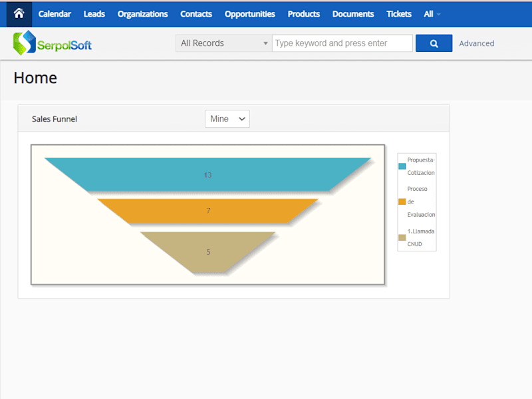This screenshot has width=532, height=399.
Task: Click the Advanced search link
Action: coord(476,43)
